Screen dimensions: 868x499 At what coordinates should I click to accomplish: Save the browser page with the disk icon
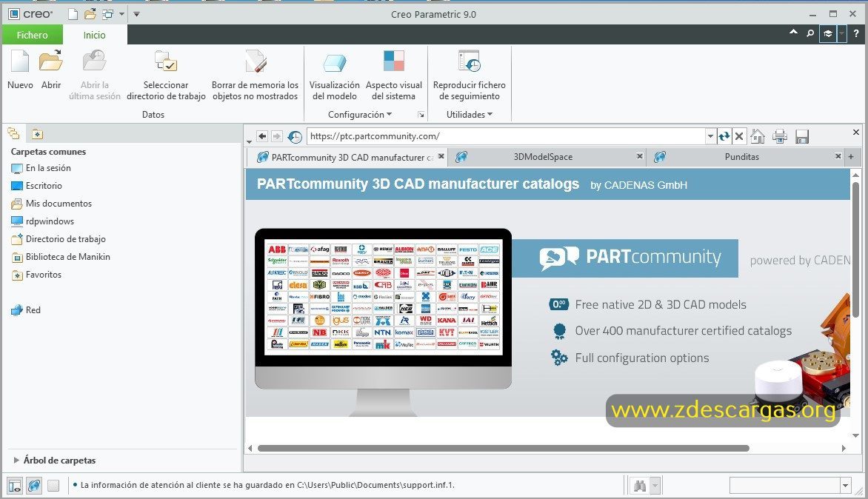coord(802,136)
